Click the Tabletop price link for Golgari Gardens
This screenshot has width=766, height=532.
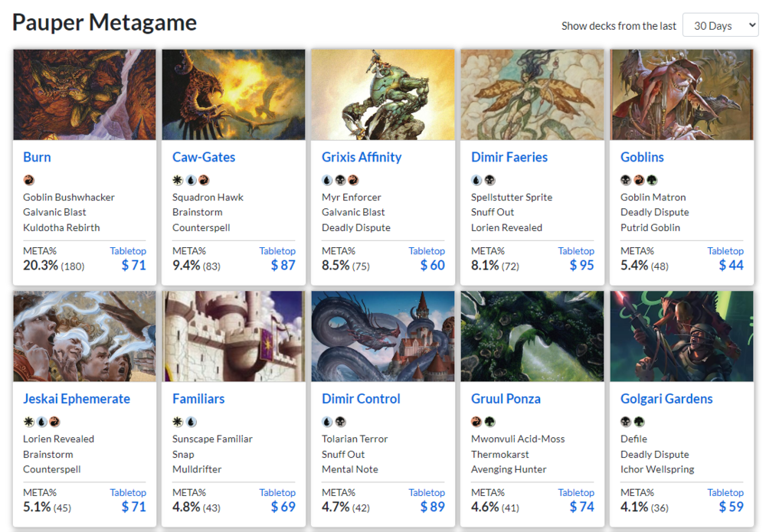click(x=725, y=492)
